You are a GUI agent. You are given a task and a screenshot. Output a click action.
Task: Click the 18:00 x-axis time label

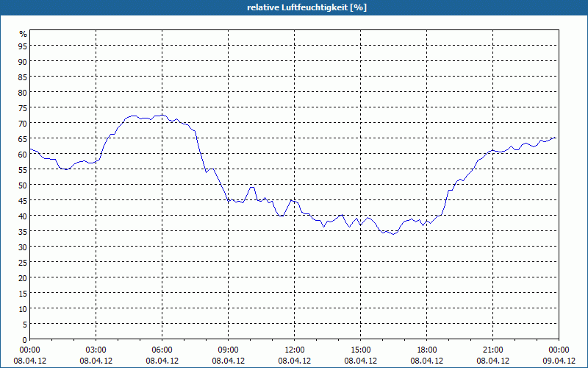pyautogui.click(x=427, y=350)
